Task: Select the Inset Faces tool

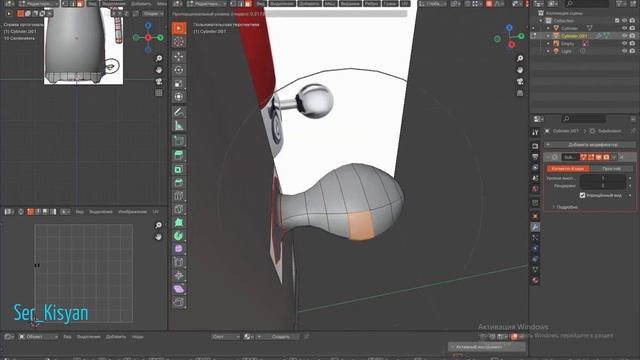Action: coord(179,169)
